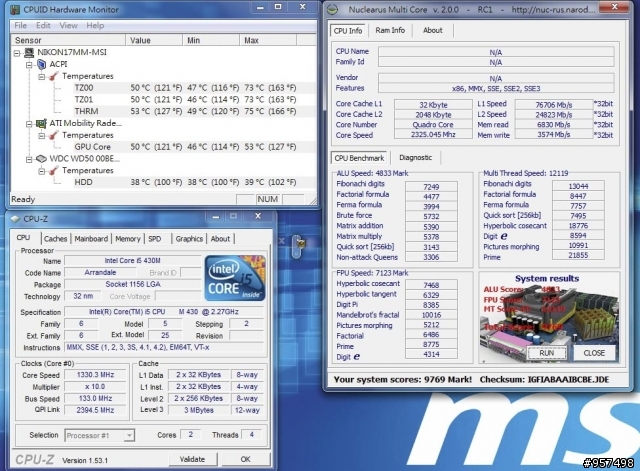Collapse Temperatures node under WDC hard drive
The height and width of the screenshot is (471, 640).
[41, 171]
